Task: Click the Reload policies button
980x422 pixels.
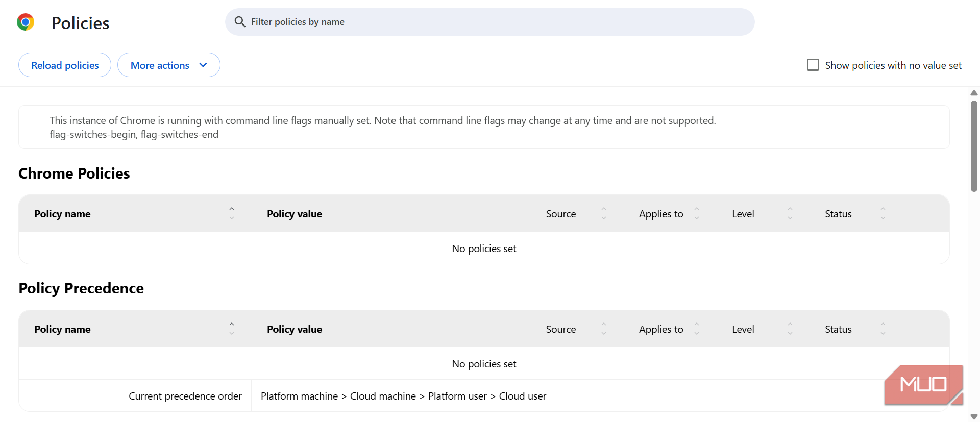Action: (65, 65)
